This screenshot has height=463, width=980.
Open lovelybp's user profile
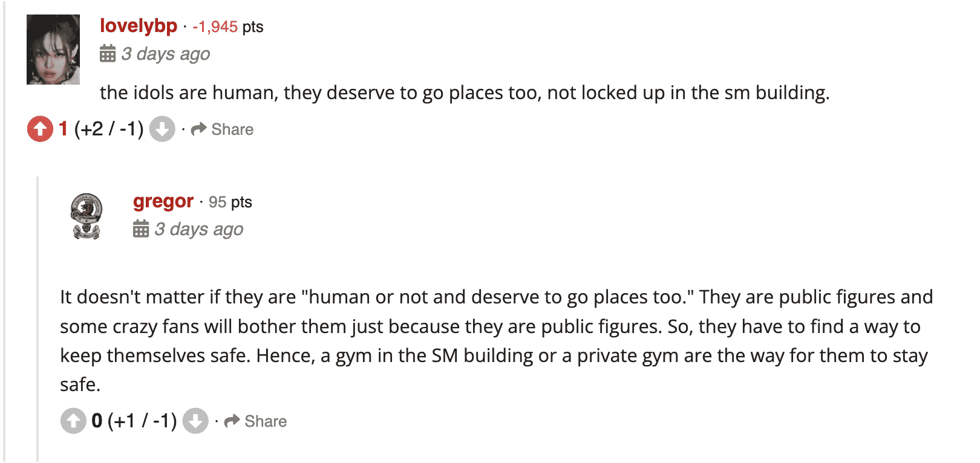(x=140, y=26)
